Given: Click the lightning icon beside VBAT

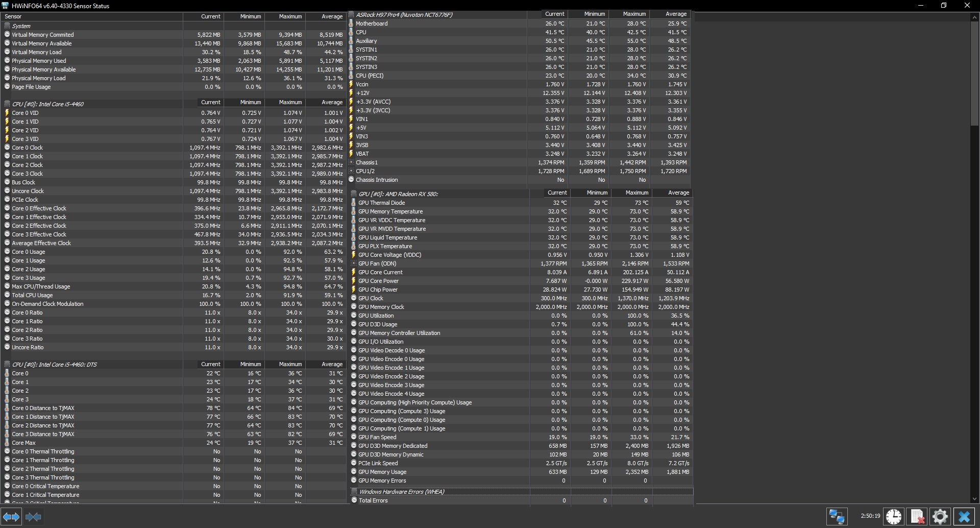Looking at the screenshot, I should (x=351, y=154).
